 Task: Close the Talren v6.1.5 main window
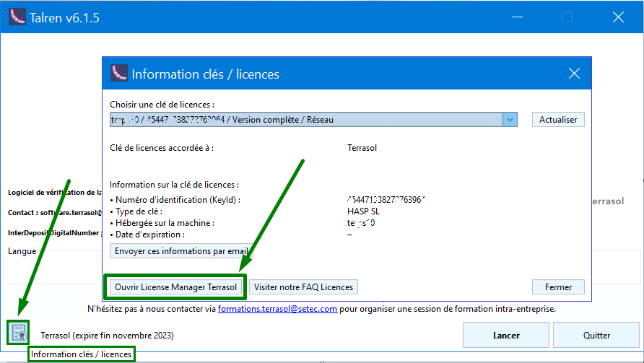pyautogui.click(x=618, y=17)
